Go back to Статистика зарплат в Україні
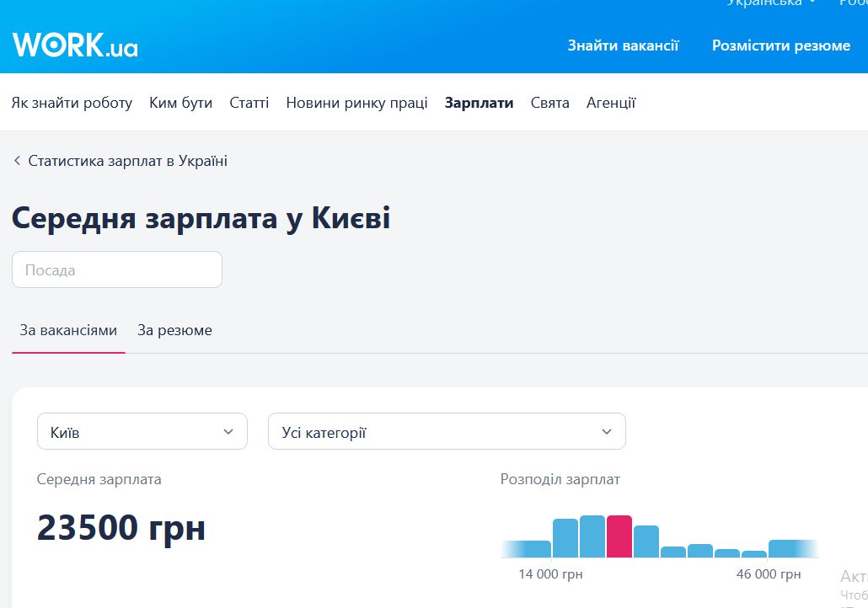 pos(128,161)
